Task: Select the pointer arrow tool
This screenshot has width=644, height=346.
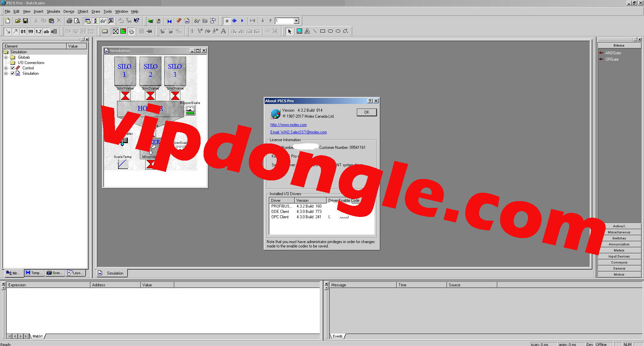Action: [x=290, y=31]
